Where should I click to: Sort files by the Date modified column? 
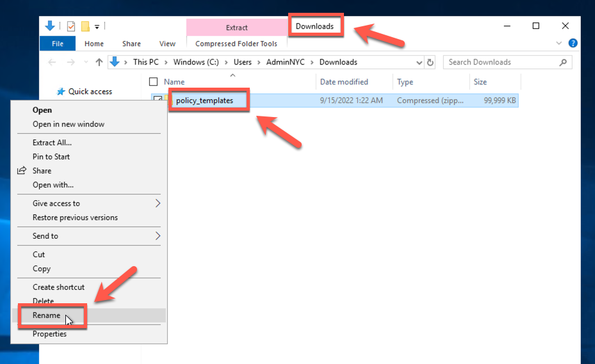tap(344, 82)
